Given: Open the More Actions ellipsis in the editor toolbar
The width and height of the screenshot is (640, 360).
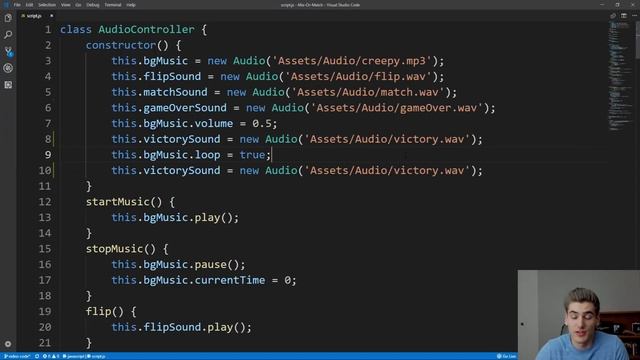Looking at the screenshot, I should pyautogui.click(x=634, y=16).
